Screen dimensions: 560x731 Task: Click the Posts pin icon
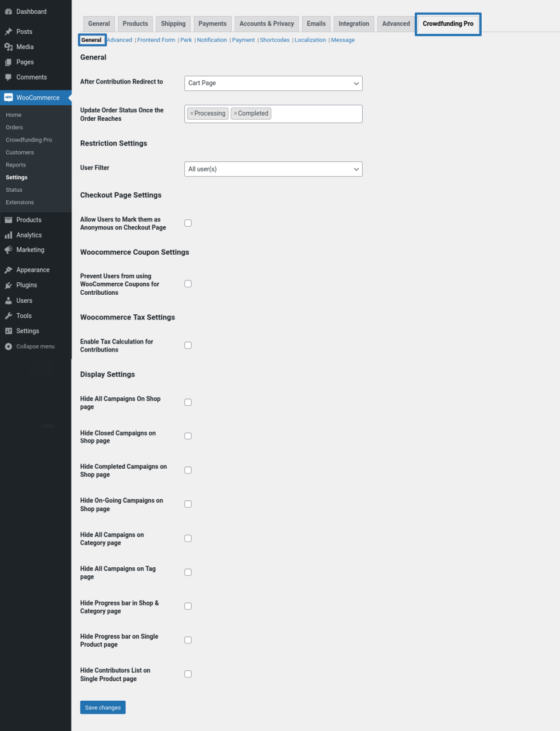(9, 31)
